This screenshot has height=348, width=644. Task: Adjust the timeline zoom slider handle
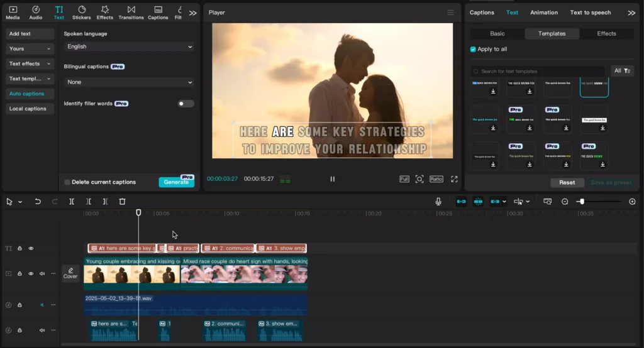tap(582, 202)
